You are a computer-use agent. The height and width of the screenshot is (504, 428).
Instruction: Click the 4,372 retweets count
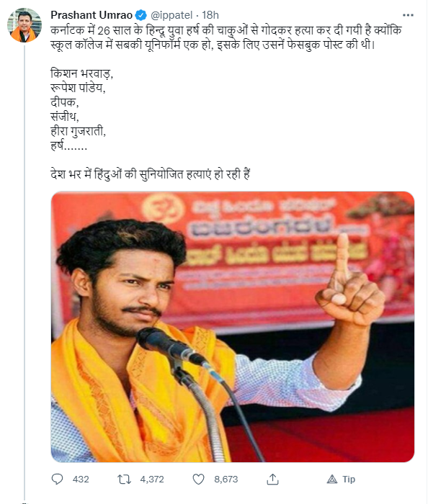(152, 480)
